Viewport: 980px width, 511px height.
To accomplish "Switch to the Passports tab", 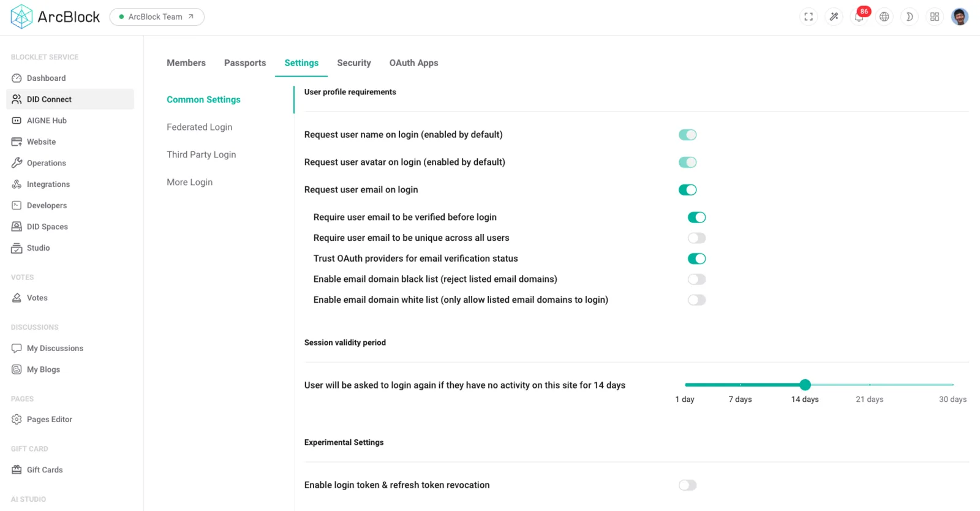I will click(245, 63).
